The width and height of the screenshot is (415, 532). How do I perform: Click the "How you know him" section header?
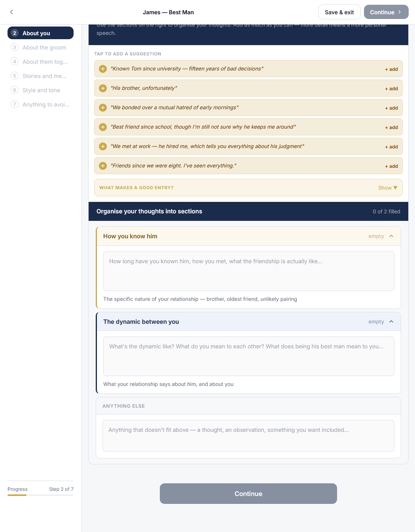(248, 236)
